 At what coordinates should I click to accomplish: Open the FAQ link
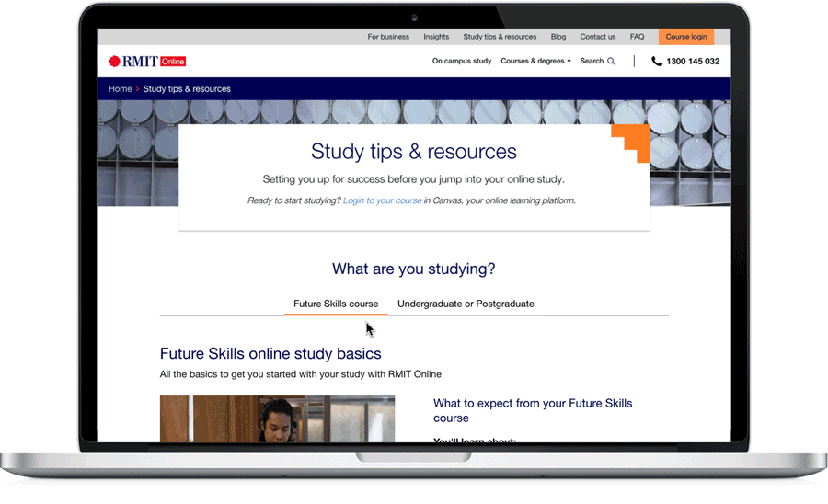[637, 37]
